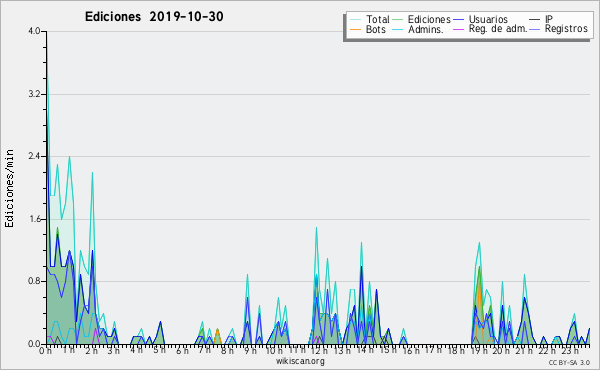Click the '23 h' x-axis tick

tap(569, 350)
